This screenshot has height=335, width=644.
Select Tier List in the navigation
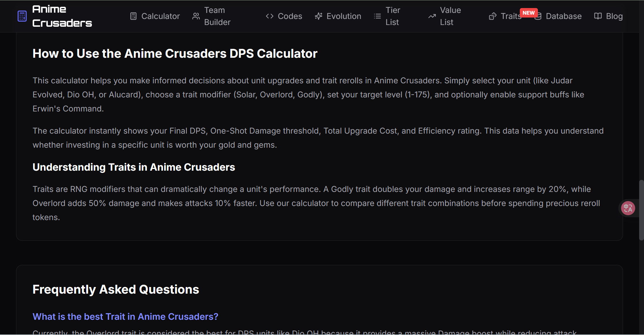(393, 16)
